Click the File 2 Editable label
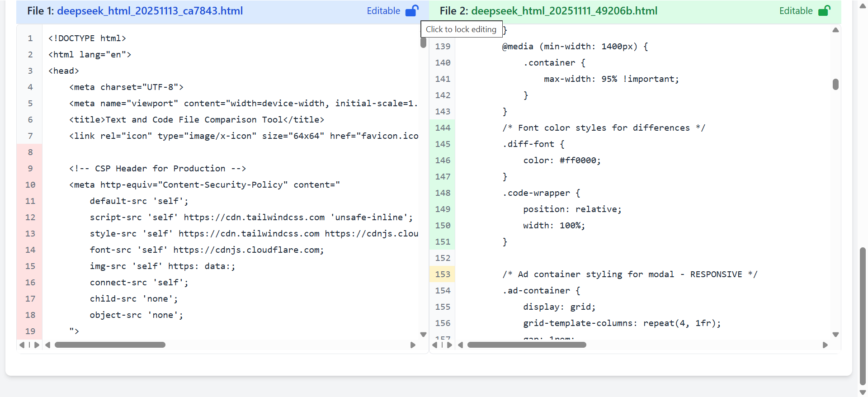Viewport: 868px width, 397px height. click(796, 11)
